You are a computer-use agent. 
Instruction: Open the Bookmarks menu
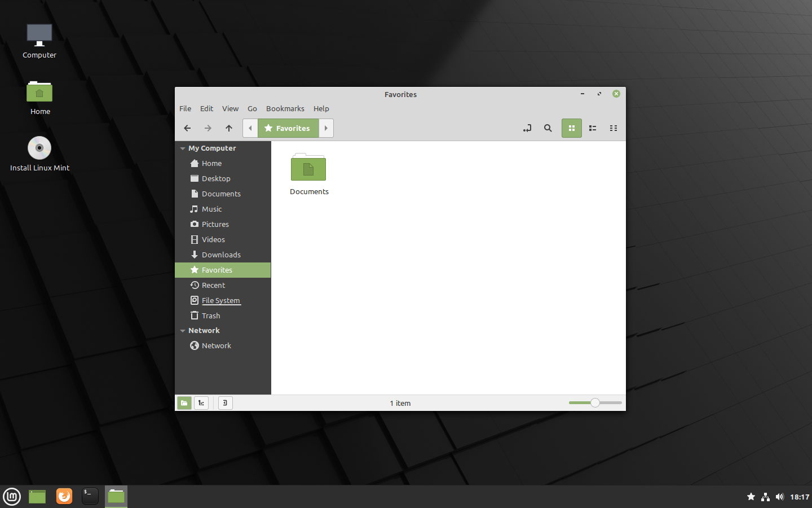click(x=285, y=108)
